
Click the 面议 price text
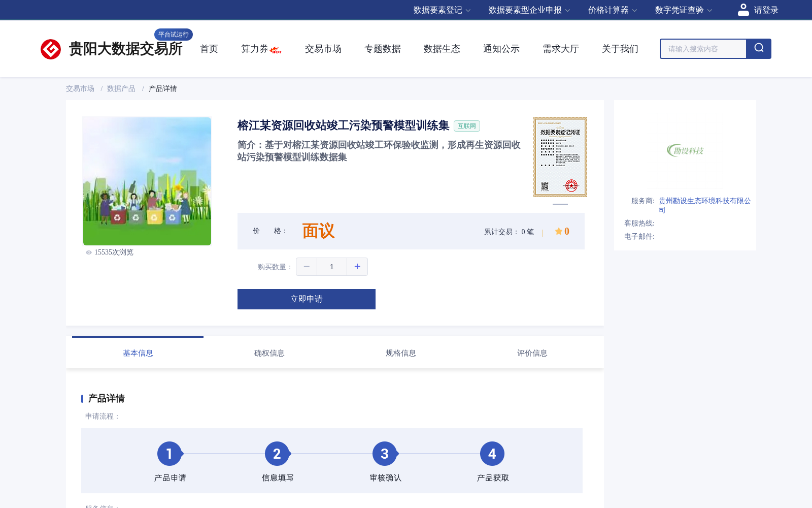click(318, 231)
